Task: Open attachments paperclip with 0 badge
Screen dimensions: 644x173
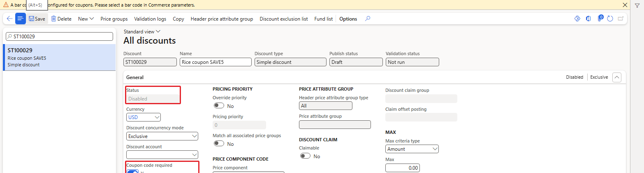Action: pyautogui.click(x=600, y=19)
